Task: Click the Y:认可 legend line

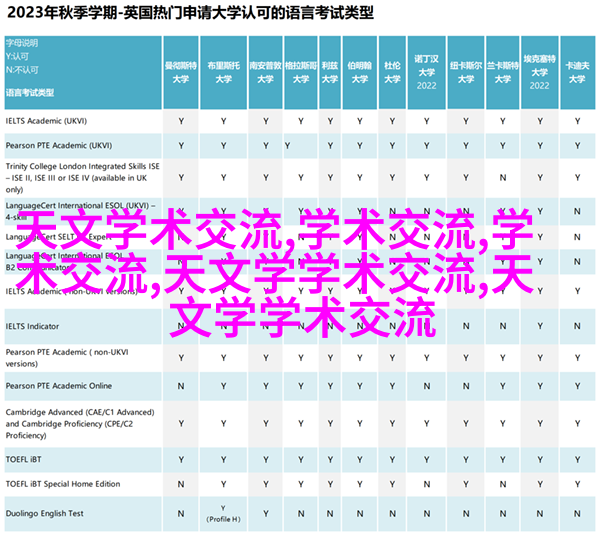Action: pyautogui.click(x=17, y=57)
